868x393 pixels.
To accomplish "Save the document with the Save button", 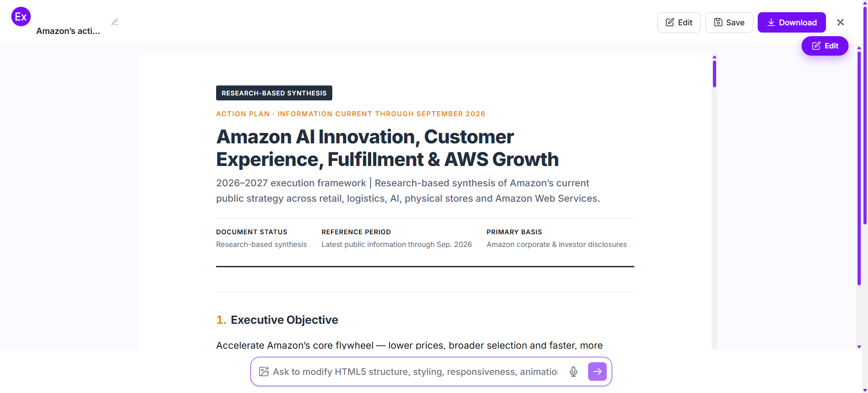I will (729, 22).
